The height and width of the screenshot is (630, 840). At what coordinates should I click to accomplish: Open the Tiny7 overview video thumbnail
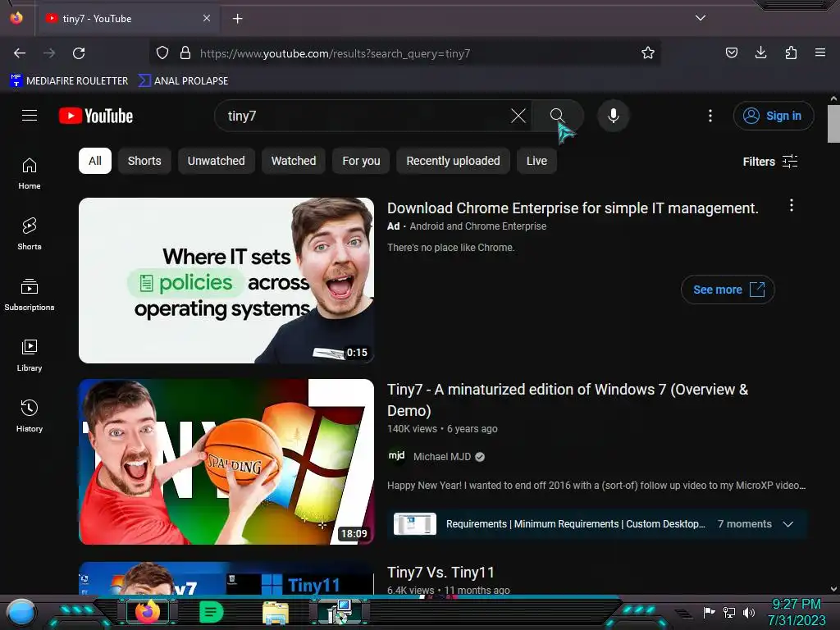point(226,462)
